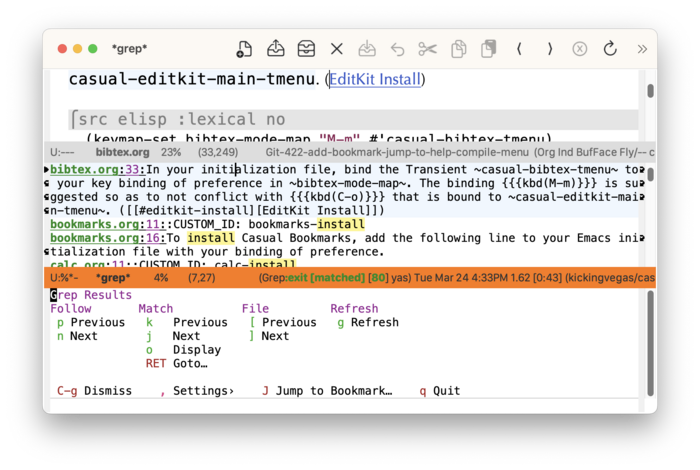Image resolution: width=700 pixels, height=470 pixels.
Task: Click the New File toolbar icon
Action: point(244,49)
